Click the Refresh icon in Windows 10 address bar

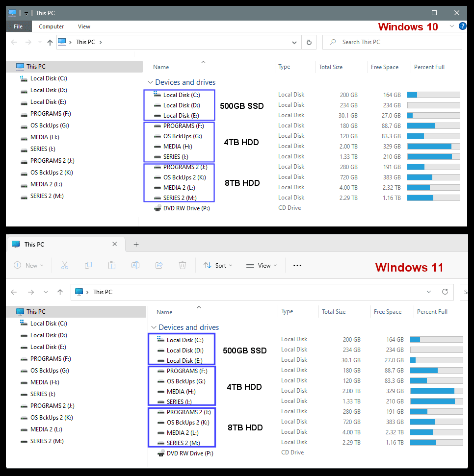click(x=309, y=42)
